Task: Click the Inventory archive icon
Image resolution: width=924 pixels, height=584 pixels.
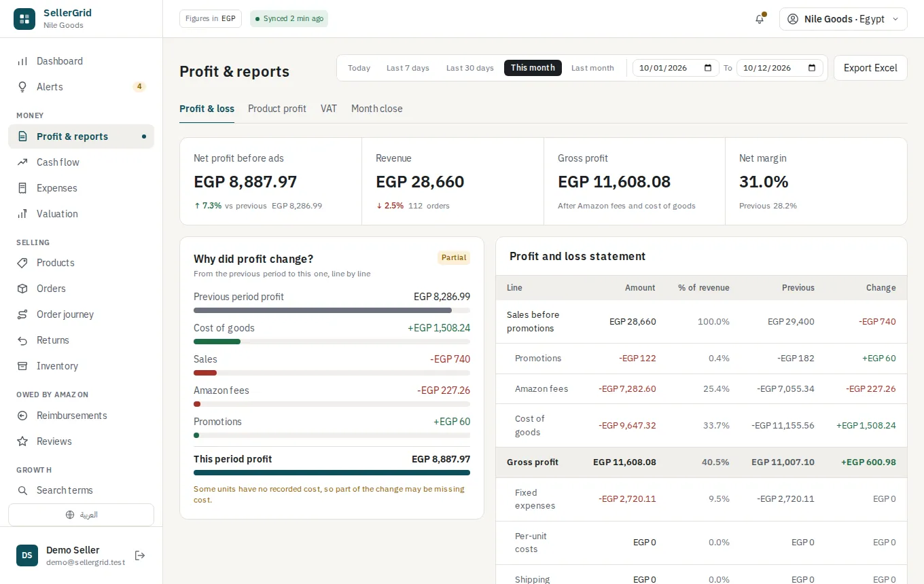Action: 22,366
